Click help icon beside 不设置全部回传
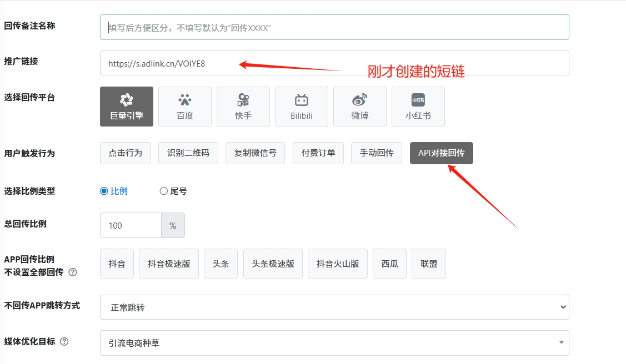 pos(73,272)
